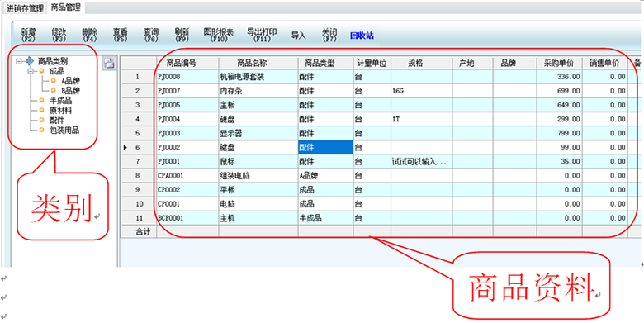Collapse the 商品类别 root tree node

18,62
